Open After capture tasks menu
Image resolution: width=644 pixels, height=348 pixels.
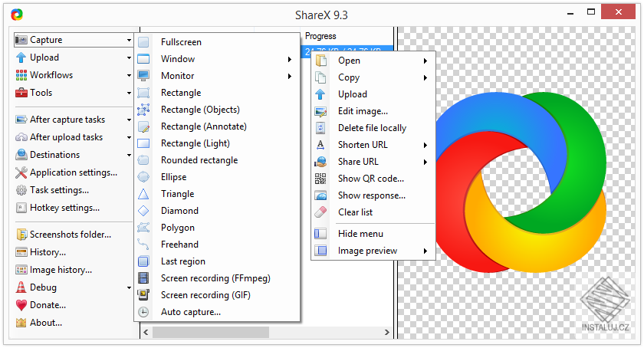click(74, 119)
